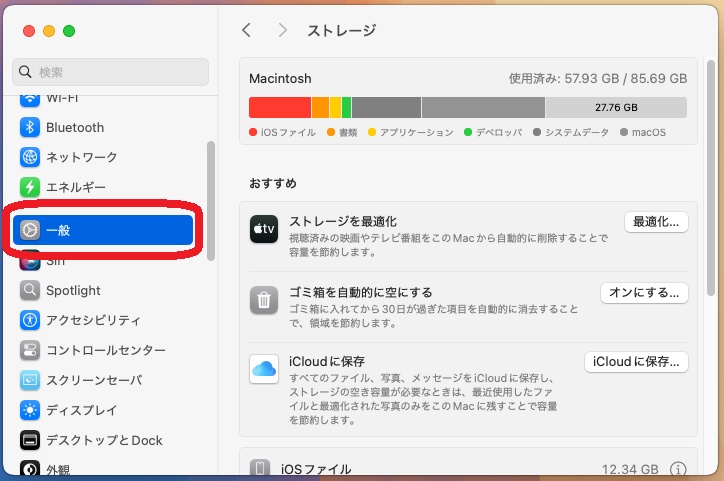Select デスクトップとDock in sidebar

pos(103,440)
